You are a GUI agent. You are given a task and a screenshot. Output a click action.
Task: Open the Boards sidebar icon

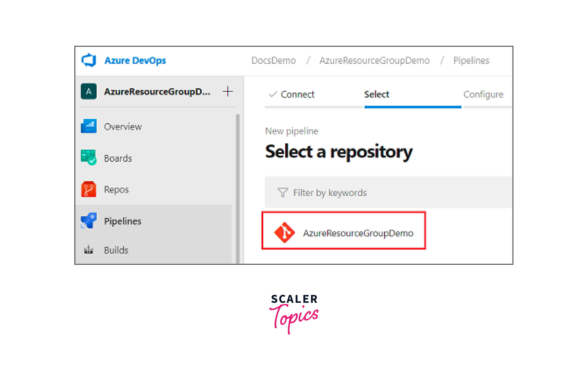[89, 158]
